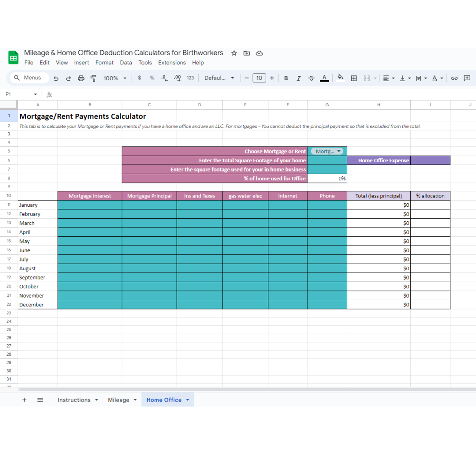The height and width of the screenshot is (476, 476).
Task: Insert link icon
Action: point(454,78)
